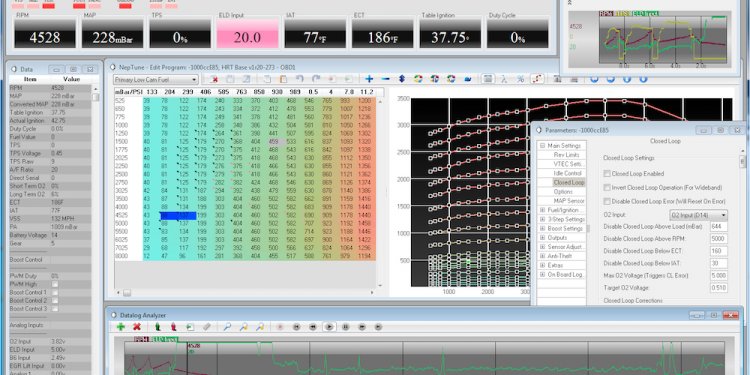This screenshot has width=750, height=375.
Task: Select Rev Limits in the parameters tree
Action: 567,155
